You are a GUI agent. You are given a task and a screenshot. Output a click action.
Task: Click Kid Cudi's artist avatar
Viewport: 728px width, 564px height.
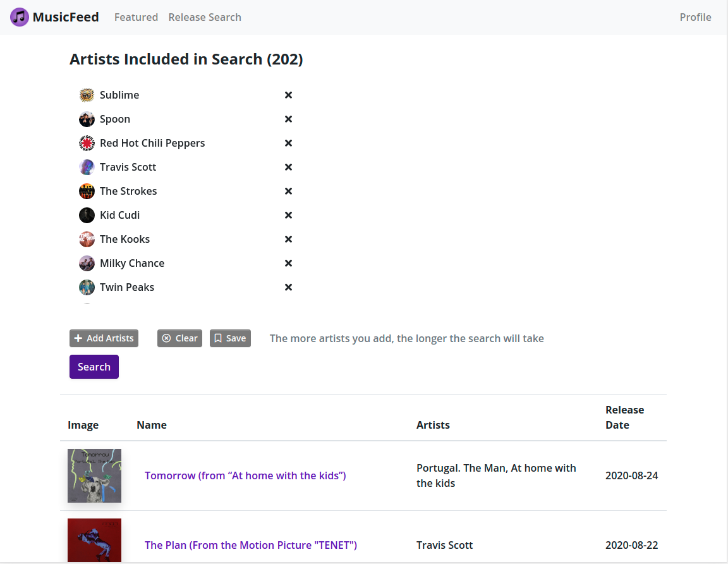point(87,215)
